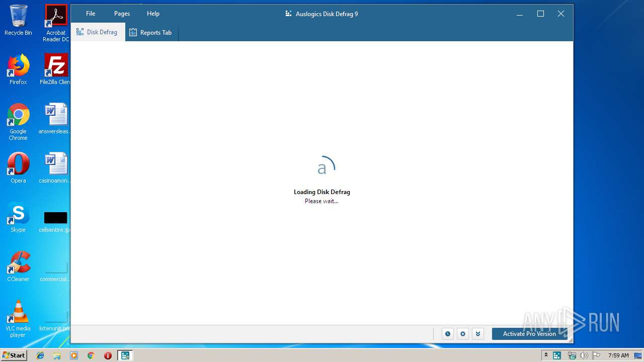Click the Start button
644x362 pixels.
click(x=14, y=355)
